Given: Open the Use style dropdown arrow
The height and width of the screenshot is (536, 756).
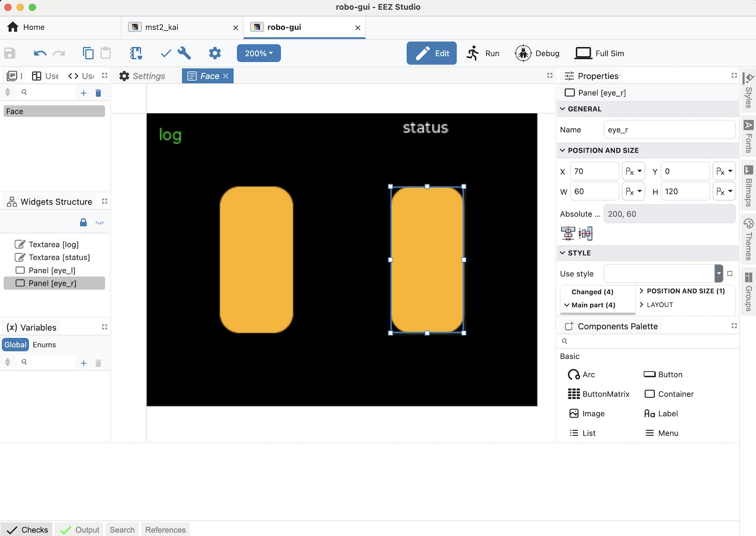Looking at the screenshot, I should click(x=719, y=273).
